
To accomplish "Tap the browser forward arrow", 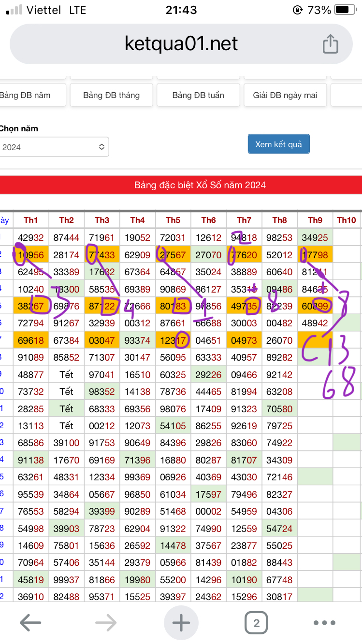I will pyautogui.click(x=105, y=623).
